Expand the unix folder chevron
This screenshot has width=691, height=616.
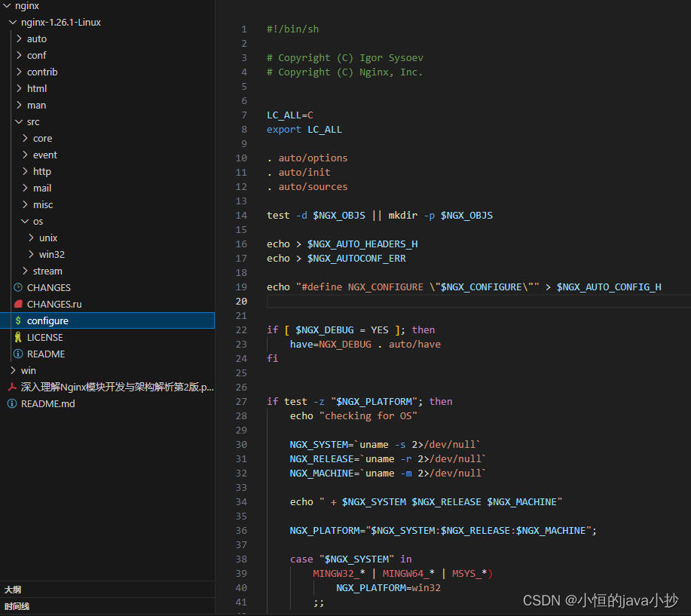coord(32,238)
